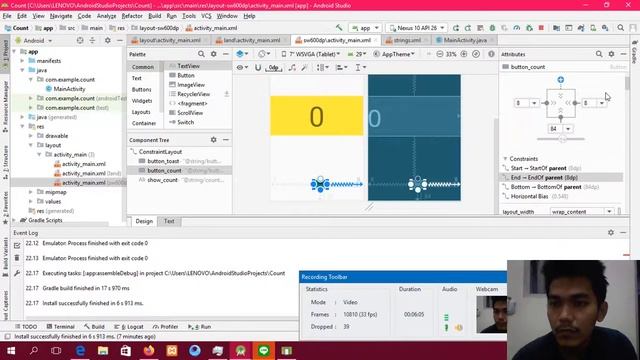
Task: Show warnings and errors info icon
Action: pyautogui.click(x=491, y=54)
